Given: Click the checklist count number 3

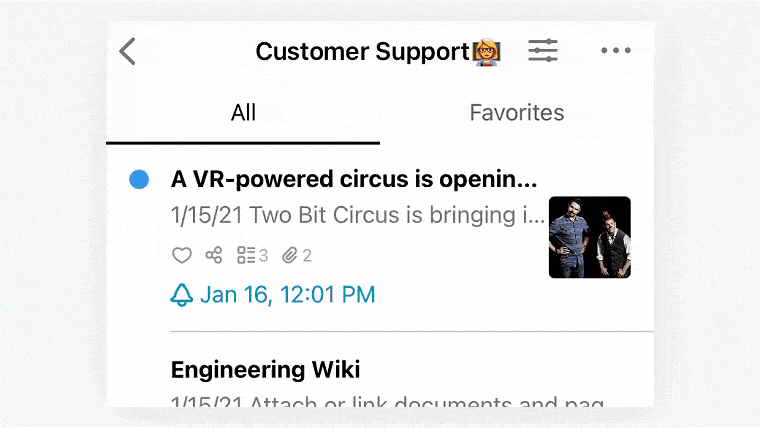Looking at the screenshot, I should pos(263,255).
